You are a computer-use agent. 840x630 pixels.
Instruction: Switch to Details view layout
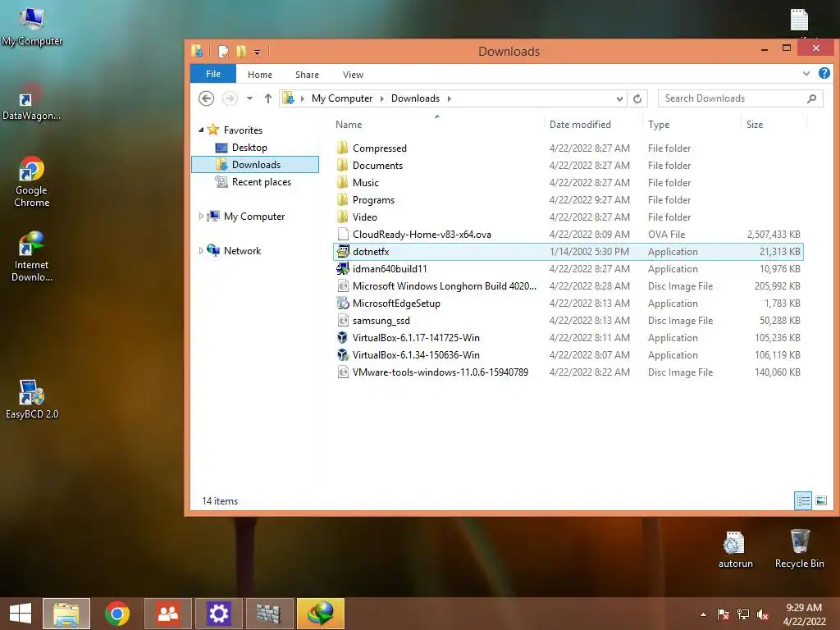click(803, 501)
